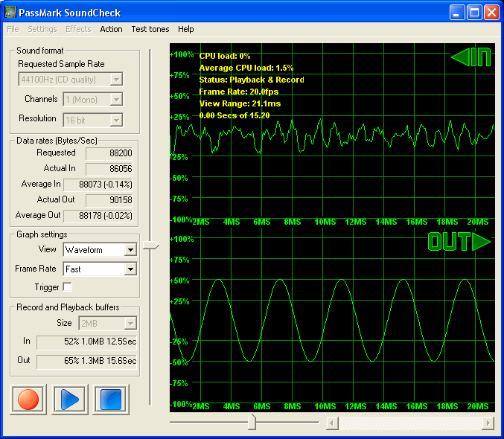Click the horizontal scrollbar right arrow

click(488, 423)
